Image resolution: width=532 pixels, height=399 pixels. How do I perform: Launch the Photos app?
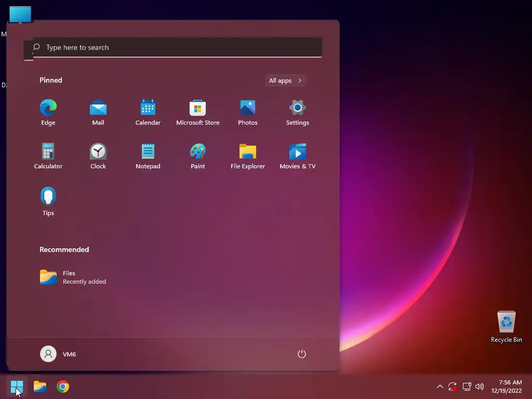[x=248, y=113]
